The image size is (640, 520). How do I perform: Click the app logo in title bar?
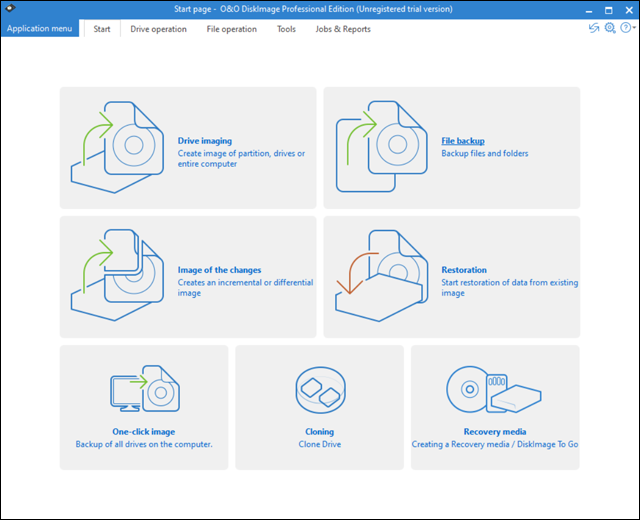click(x=10, y=8)
